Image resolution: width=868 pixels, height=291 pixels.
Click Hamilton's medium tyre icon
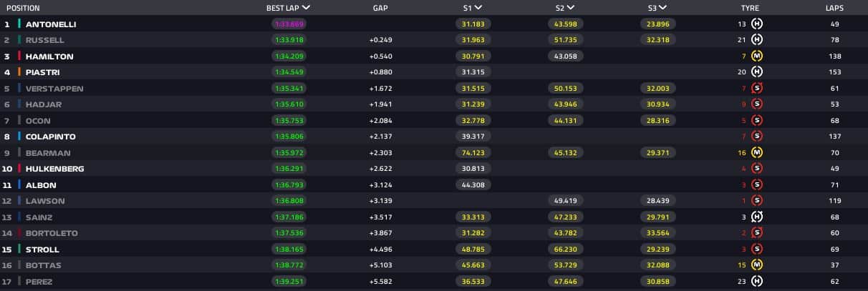click(x=758, y=56)
